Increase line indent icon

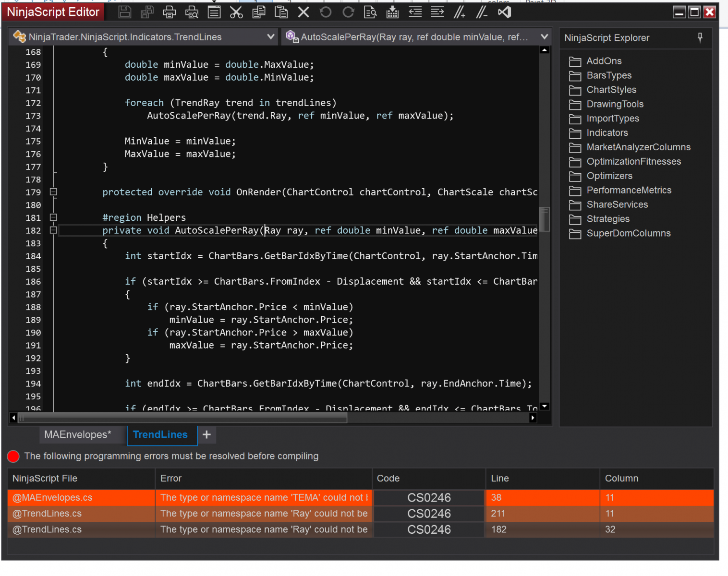click(x=437, y=12)
